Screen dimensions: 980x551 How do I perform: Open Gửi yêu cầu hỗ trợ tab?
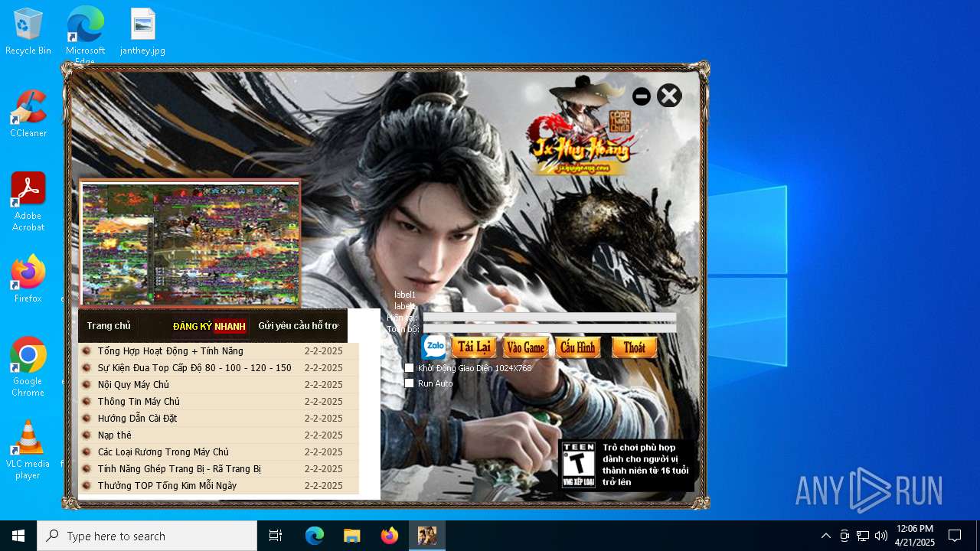pyautogui.click(x=299, y=326)
